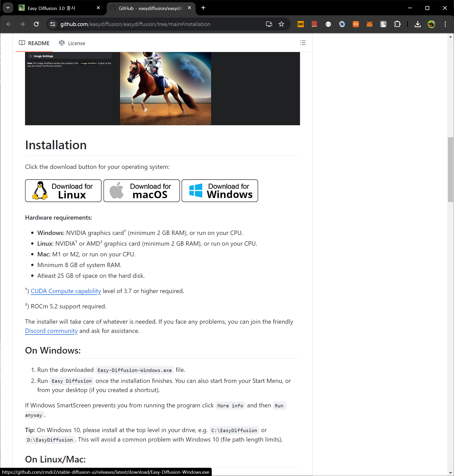The width and height of the screenshot is (454, 476).
Task: Select the README tab
Action: click(34, 43)
